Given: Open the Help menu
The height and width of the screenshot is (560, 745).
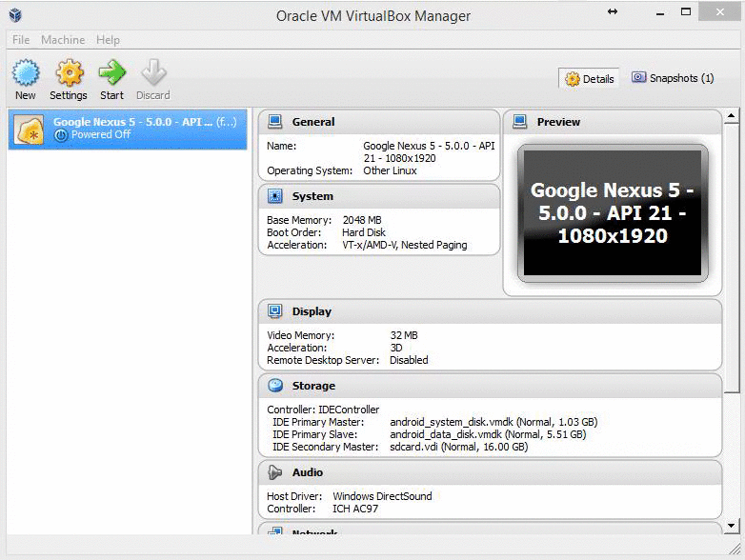Looking at the screenshot, I should coord(108,40).
